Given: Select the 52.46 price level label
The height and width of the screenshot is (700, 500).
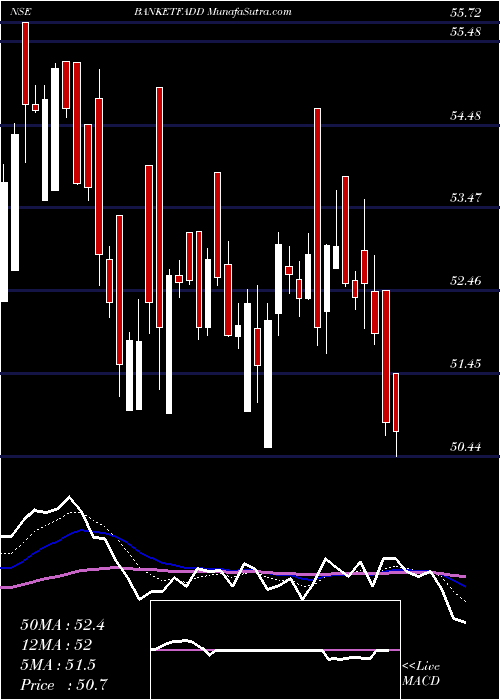Looking at the screenshot, I should (466, 281).
